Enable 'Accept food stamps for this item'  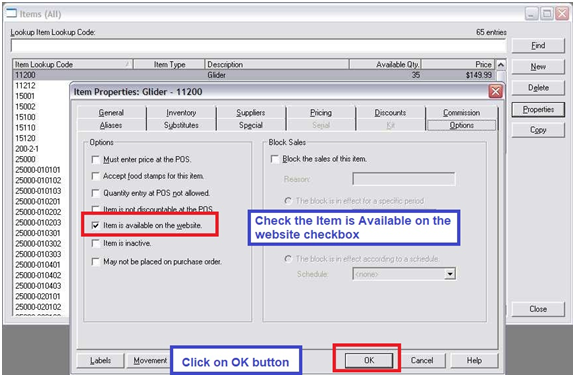[95, 176]
